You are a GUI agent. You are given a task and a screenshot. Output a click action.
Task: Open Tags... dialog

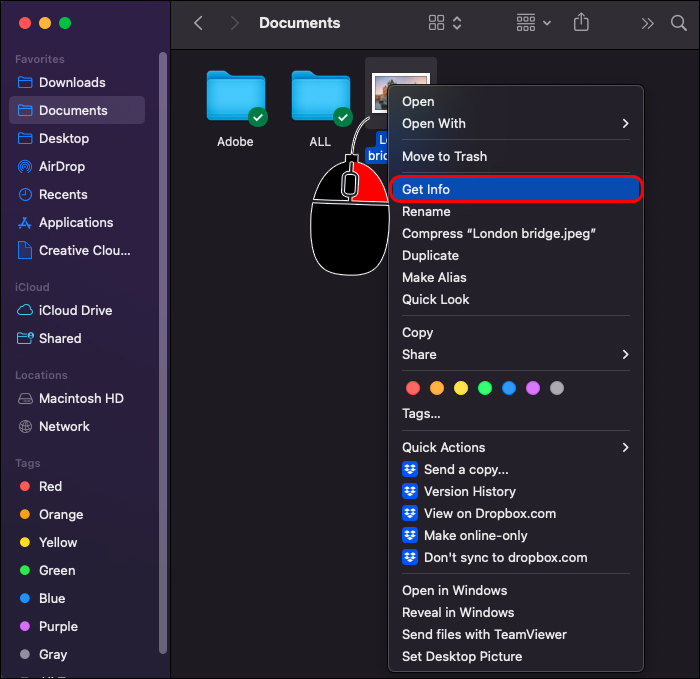[516, 413]
